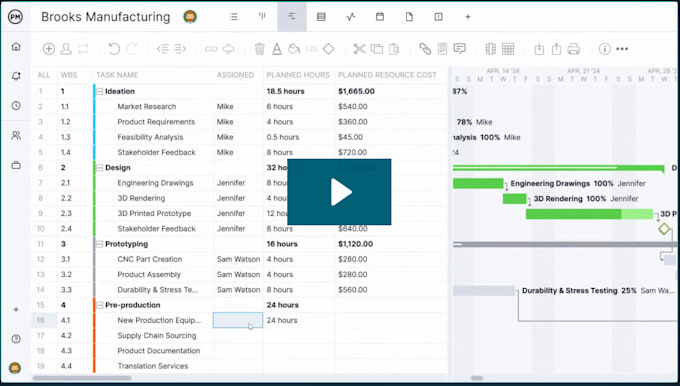
Task: Open the Sheet view tab
Action: pos(321,16)
